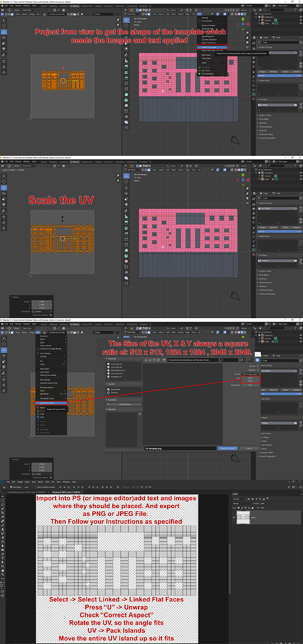Select Photoshop's Eraser tool
303x644 pixels.
tap(3, 538)
